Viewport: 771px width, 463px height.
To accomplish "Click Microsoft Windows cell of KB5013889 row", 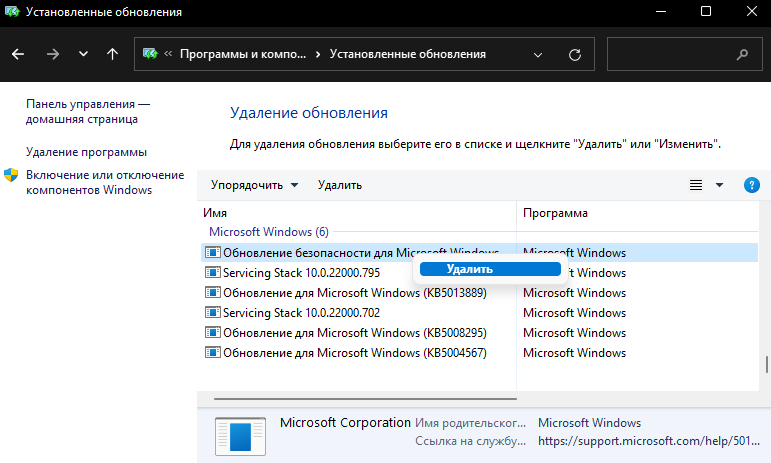I will [x=574, y=293].
